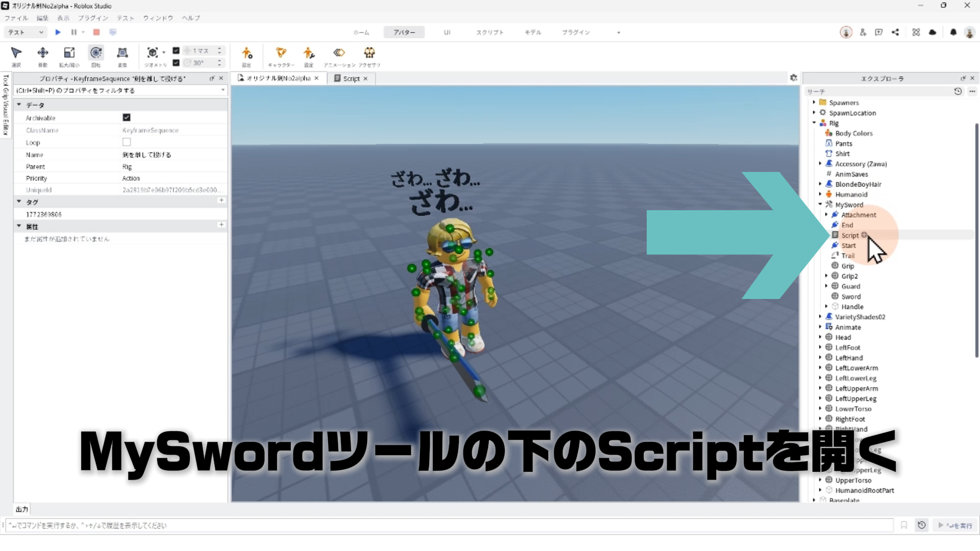
Task: Open the テスト mode dropdown
Action: (x=26, y=32)
